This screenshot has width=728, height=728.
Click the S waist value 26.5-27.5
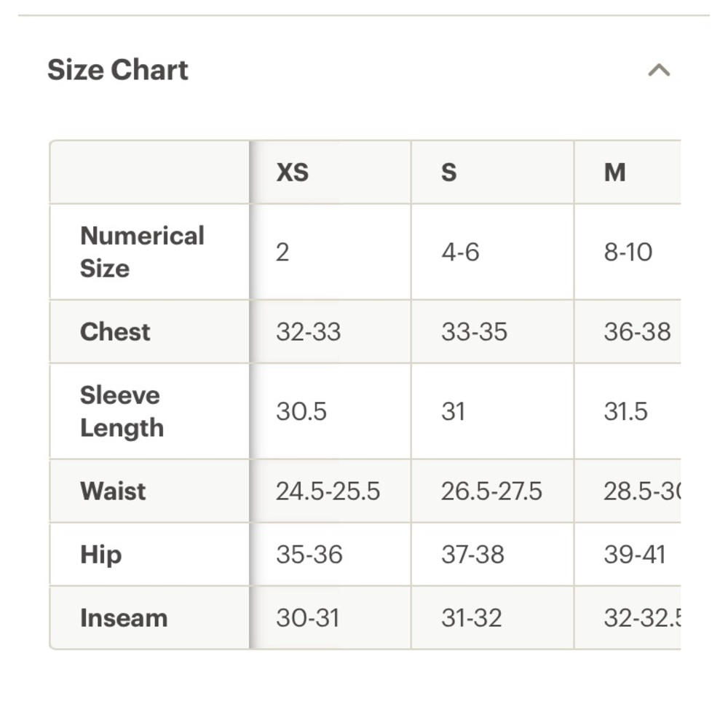pos(491,491)
